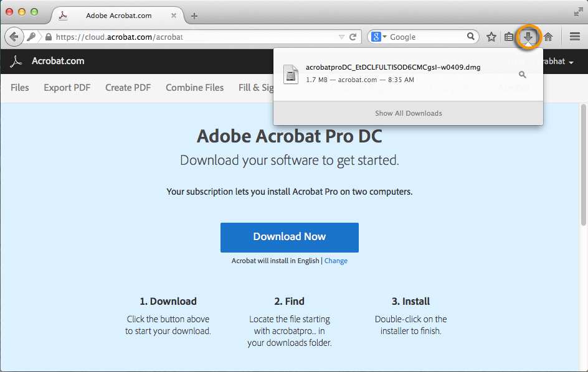Open the bookmarks list icon
This screenshot has width=588, height=372.
(x=509, y=37)
